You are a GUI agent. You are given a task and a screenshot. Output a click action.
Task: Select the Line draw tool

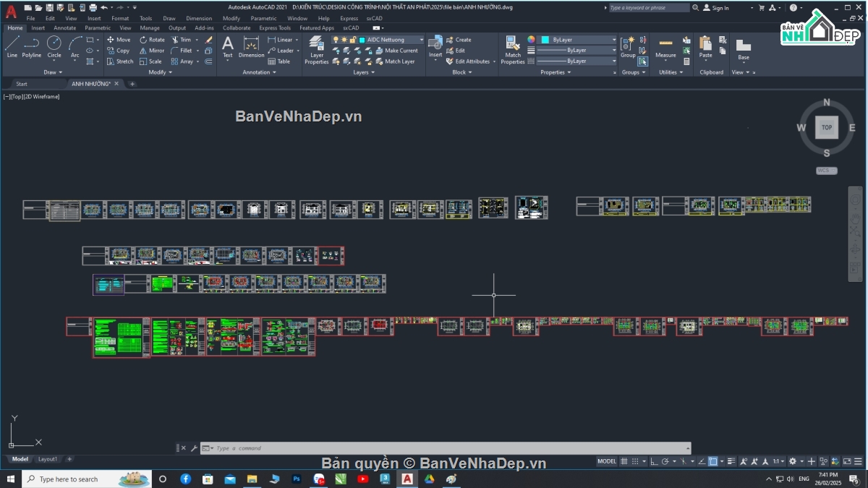[x=12, y=46]
